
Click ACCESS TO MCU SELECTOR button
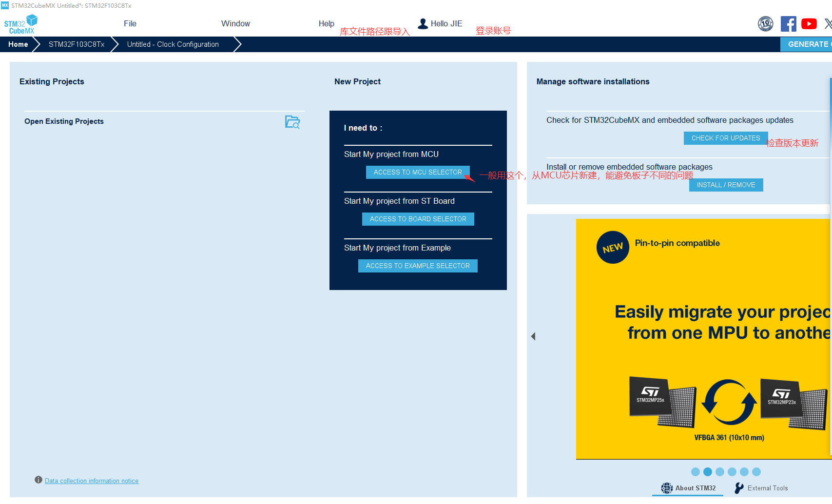coord(418,172)
